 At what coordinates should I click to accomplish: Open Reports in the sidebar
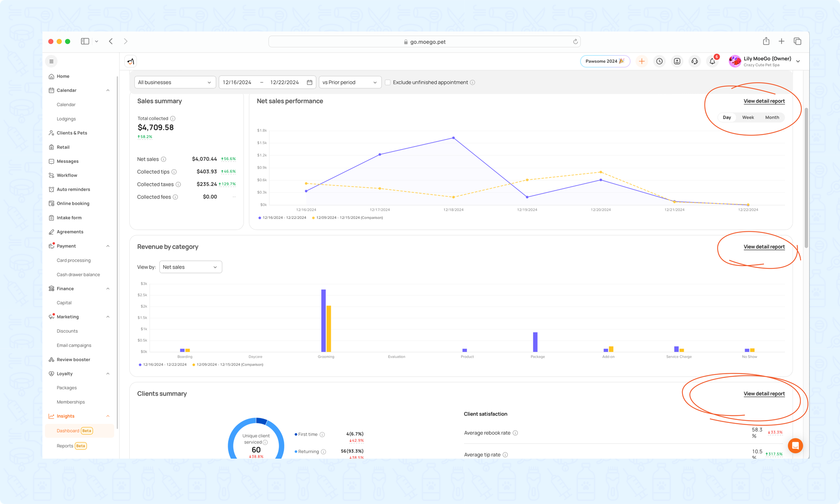coord(65,446)
